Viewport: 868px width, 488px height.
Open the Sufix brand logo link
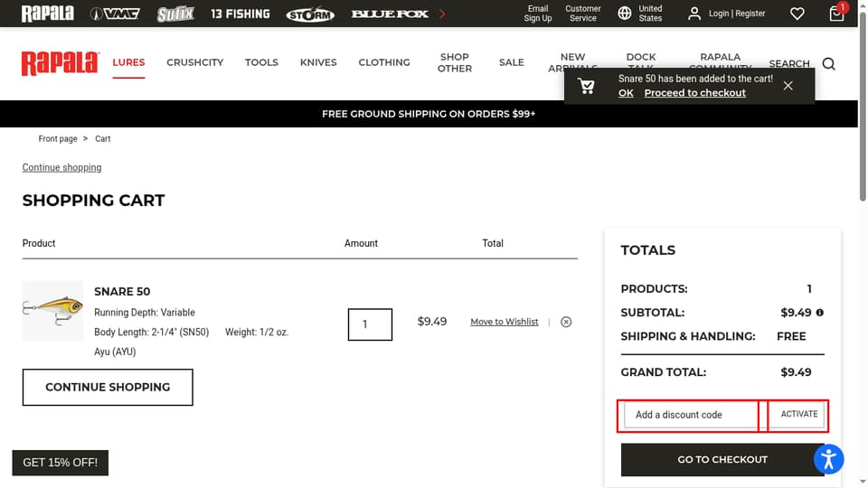175,14
